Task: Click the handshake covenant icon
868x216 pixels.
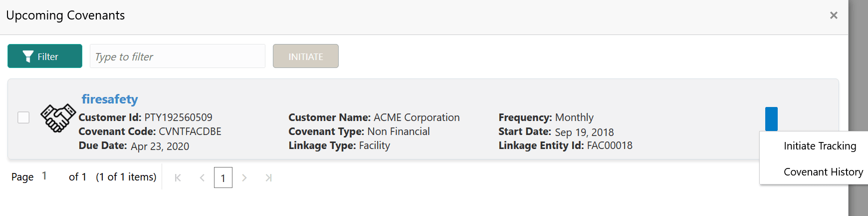Action: point(58,118)
